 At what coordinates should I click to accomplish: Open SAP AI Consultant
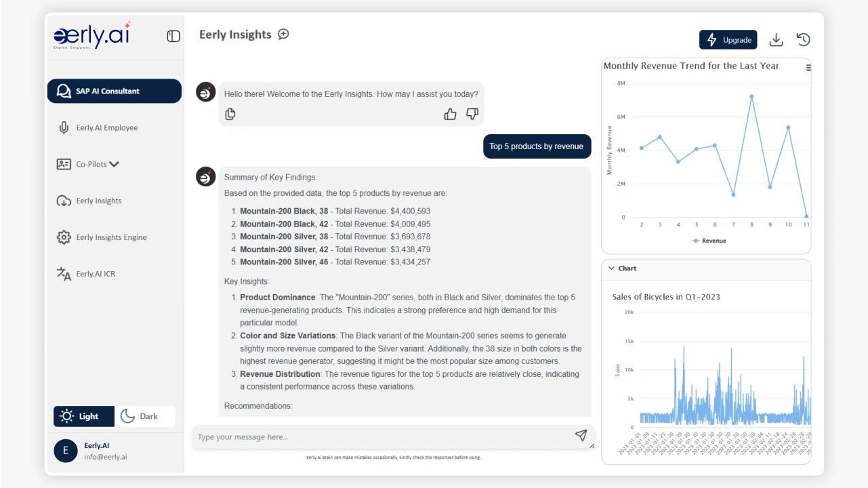tap(114, 91)
